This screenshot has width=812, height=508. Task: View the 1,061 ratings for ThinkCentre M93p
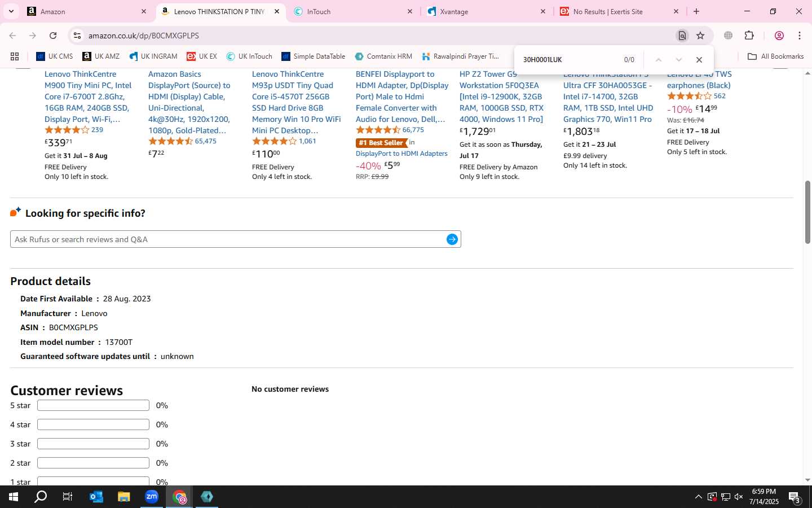tap(307, 141)
